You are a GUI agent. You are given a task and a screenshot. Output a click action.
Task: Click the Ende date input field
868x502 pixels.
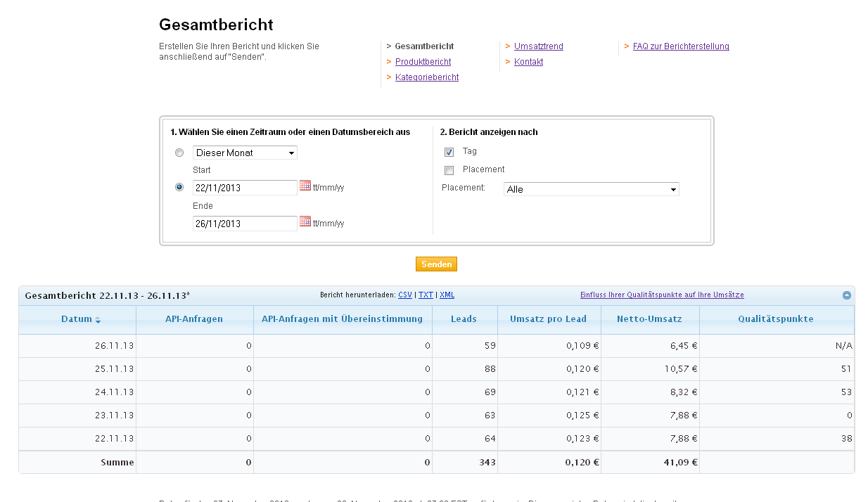point(245,224)
